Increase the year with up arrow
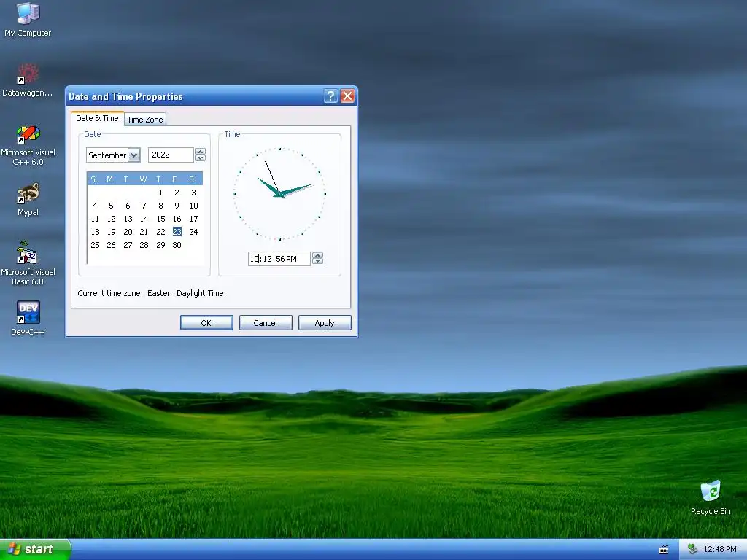Viewport: 747px width, 560px height. point(200,152)
